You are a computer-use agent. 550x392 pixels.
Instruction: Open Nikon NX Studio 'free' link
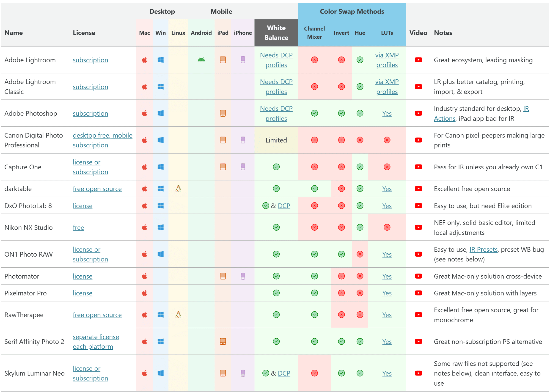[x=78, y=228]
